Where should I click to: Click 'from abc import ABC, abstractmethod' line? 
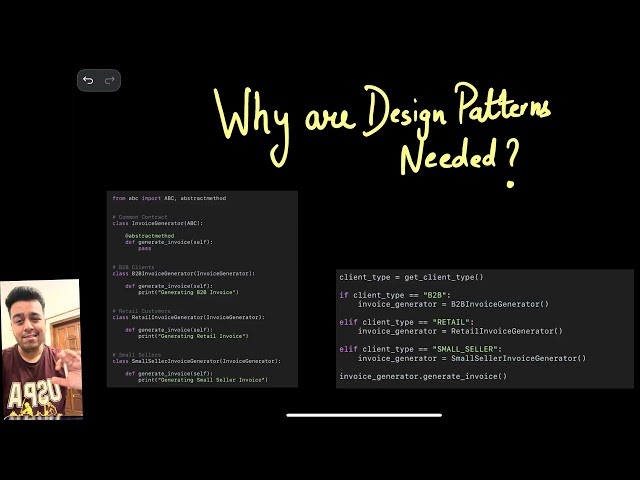169,198
